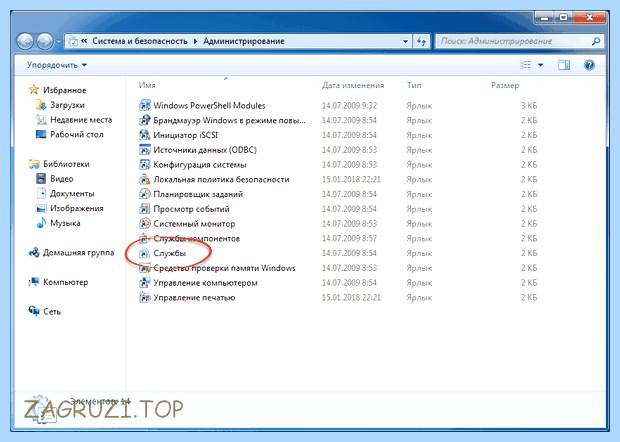
Task: Select "Службы компонентов" file name
Action: click(197, 238)
